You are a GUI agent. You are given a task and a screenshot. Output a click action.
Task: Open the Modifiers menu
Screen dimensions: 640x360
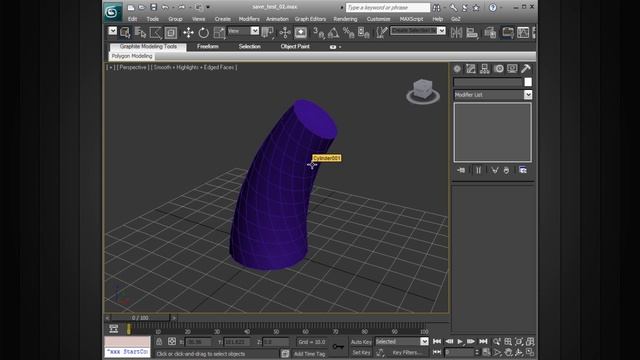tap(249, 19)
